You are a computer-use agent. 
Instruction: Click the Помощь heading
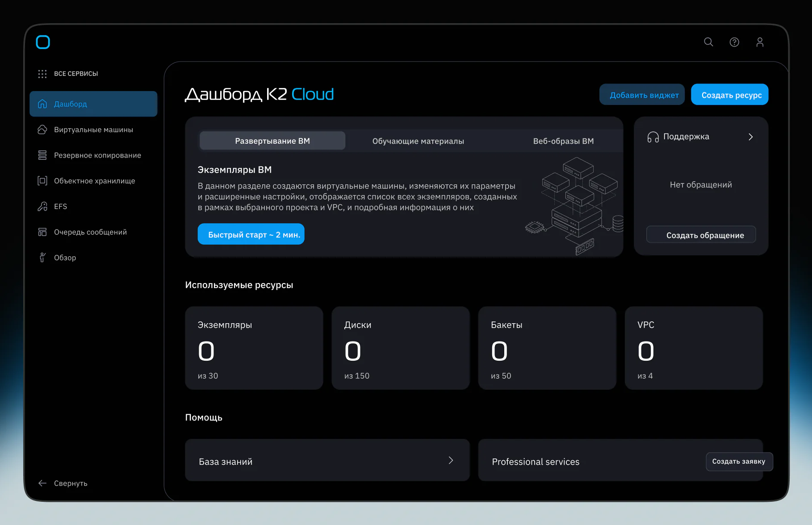204,417
